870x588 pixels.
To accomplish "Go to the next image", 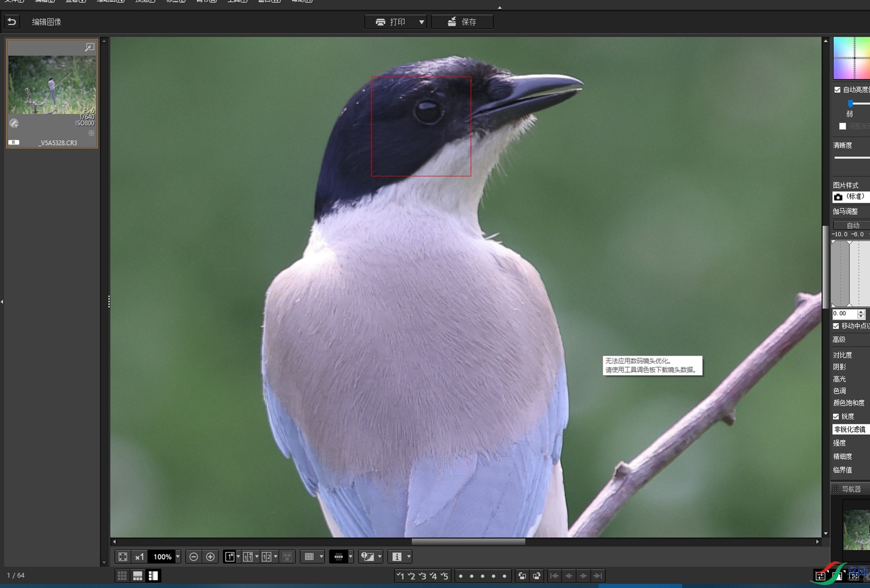I will click(583, 576).
